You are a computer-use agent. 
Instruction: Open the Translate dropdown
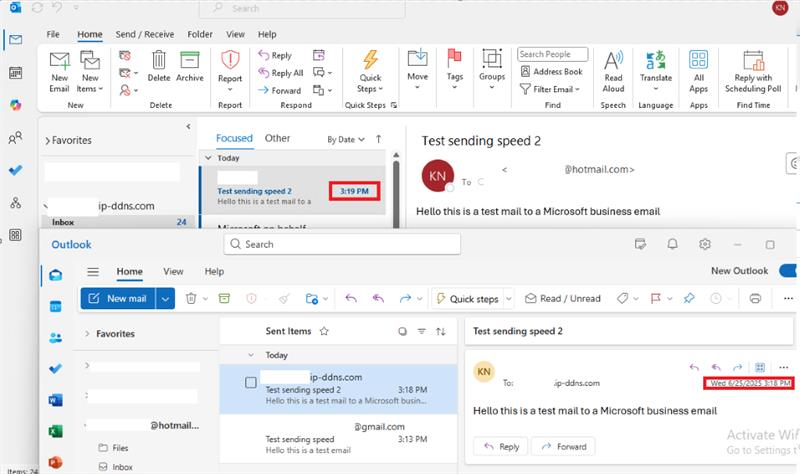(x=656, y=70)
